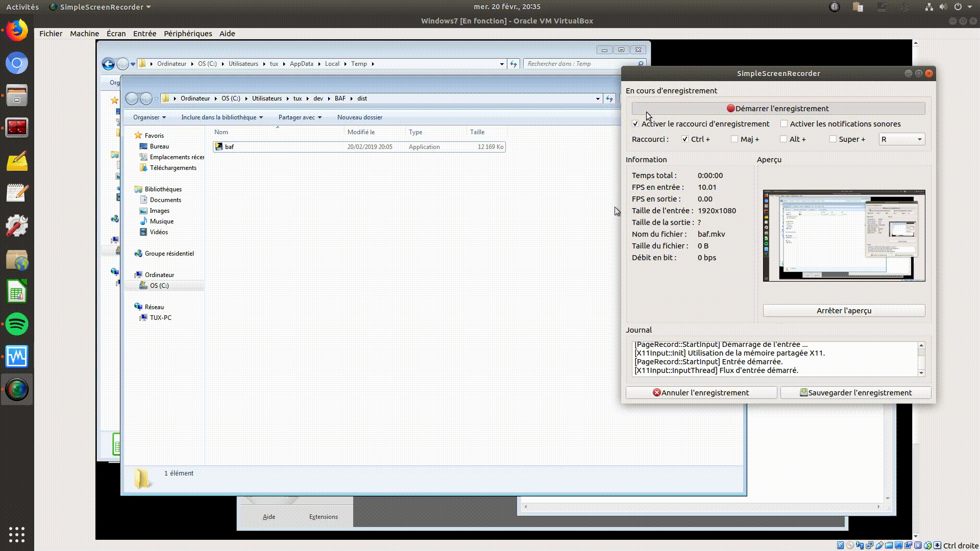Viewport: 980px width, 551px height.
Task: Open the Machine menu
Action: click(85, 34)
